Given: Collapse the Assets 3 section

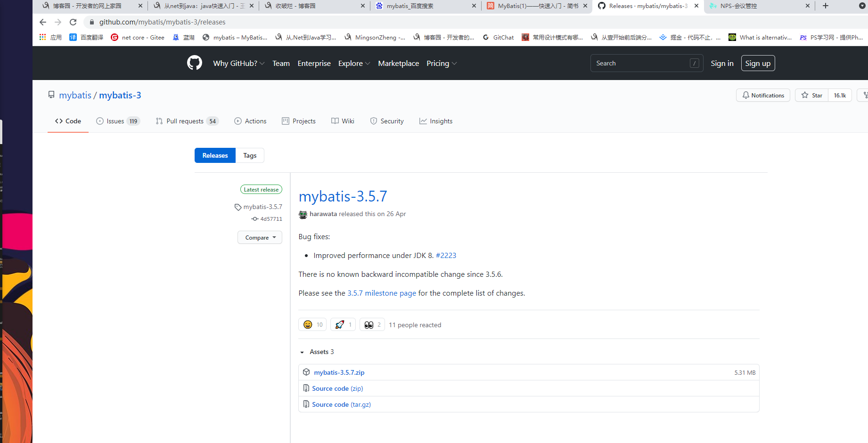Looking at the screenshot, I should click(x=317, y=352).
